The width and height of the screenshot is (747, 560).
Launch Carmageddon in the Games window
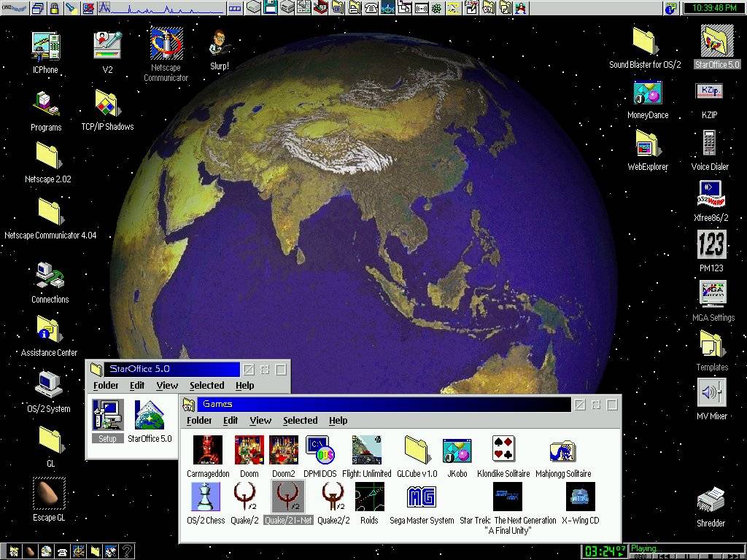(x=208, y=456)
